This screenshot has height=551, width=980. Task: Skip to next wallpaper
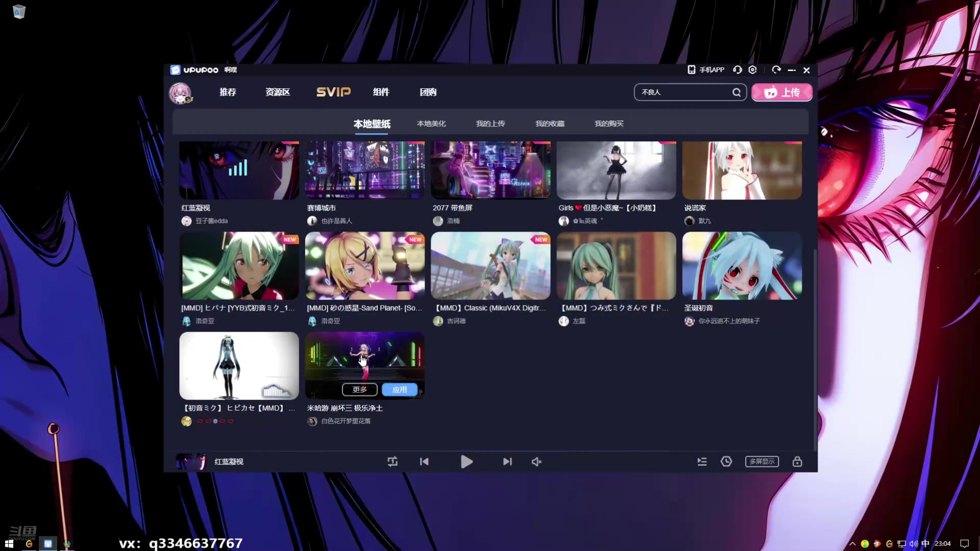pyautogui.click(x=507, y=462)
